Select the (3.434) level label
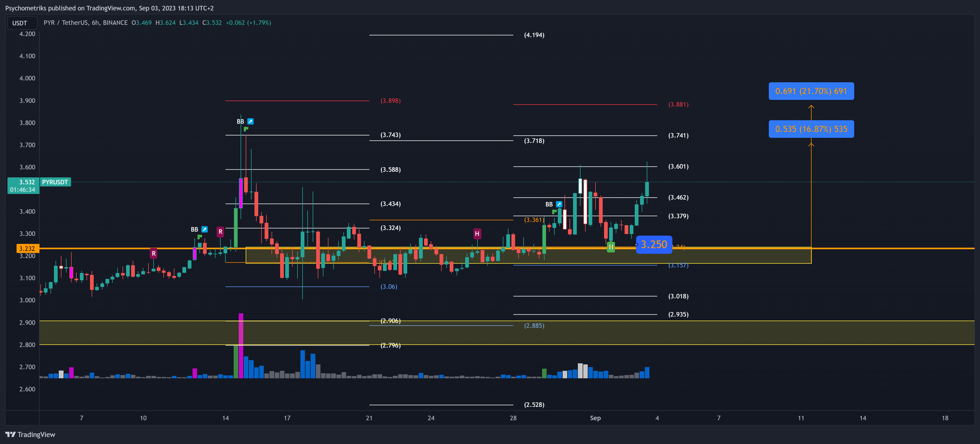This screenshot has height=444, width=980. [x=390, y=204]
